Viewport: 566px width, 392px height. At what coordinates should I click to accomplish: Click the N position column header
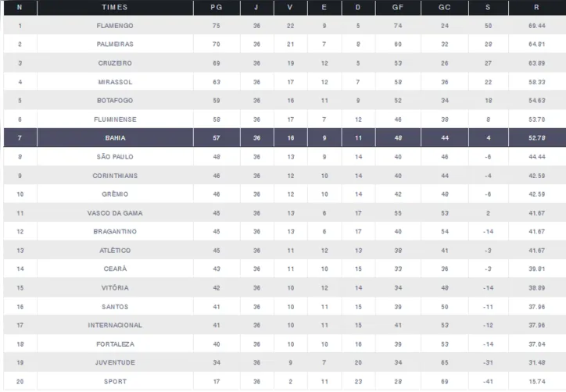point(20,7)
